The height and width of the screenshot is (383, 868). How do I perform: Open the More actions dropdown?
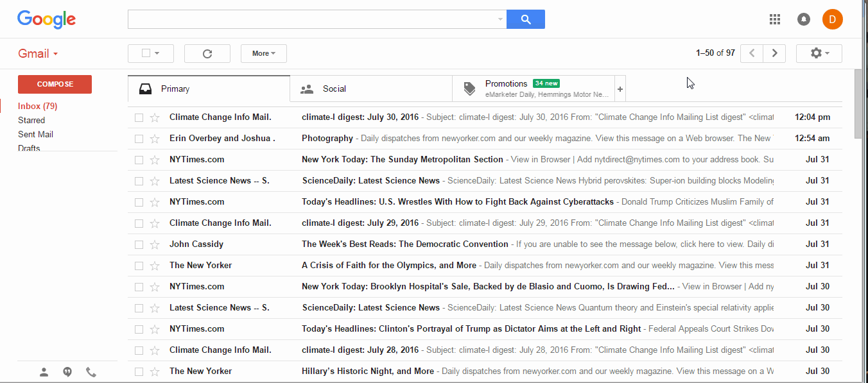[x=264, y=53]
